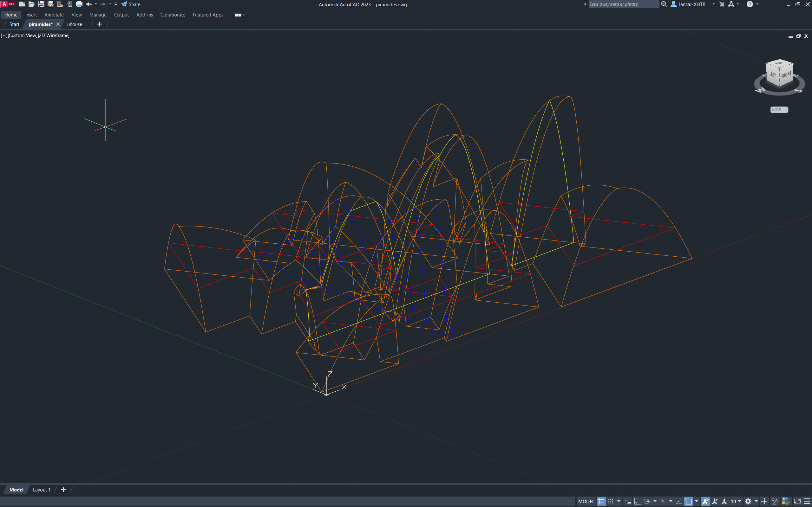Viewport: 812px width, 507px height.
Task: Click the Share button
Action: pyautogui.click(x=131, y=4)
